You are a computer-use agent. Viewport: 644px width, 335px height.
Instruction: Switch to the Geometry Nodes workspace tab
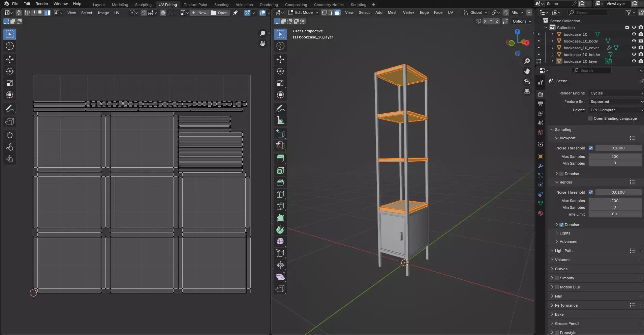tap(329, 5)
